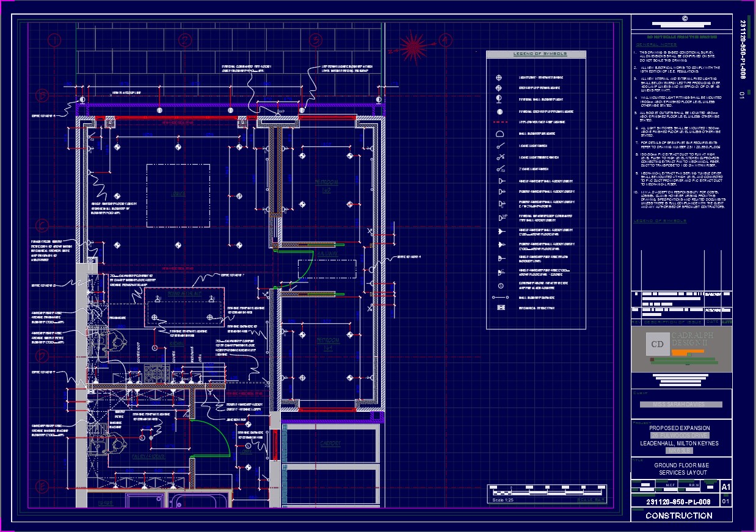
Task: Select the clock-like circle symbol in legend
Action: click(x=500, y=286)
